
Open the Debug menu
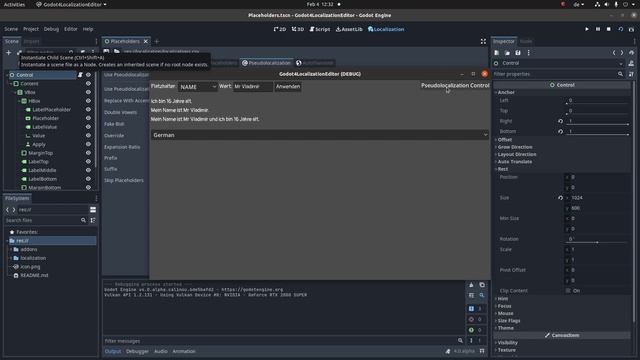[51, 29]
